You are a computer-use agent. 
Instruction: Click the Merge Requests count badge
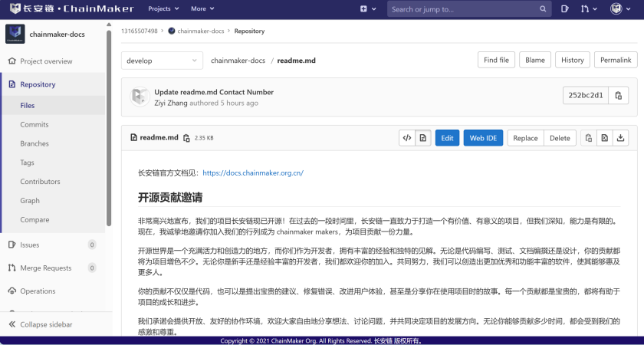point(92,268)
